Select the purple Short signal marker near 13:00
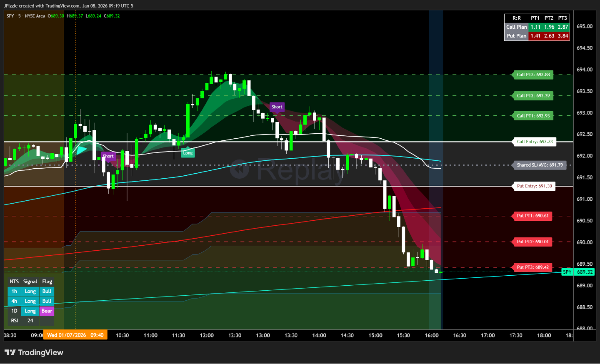Viewport: 600px width, 364px height. (277, 107)
